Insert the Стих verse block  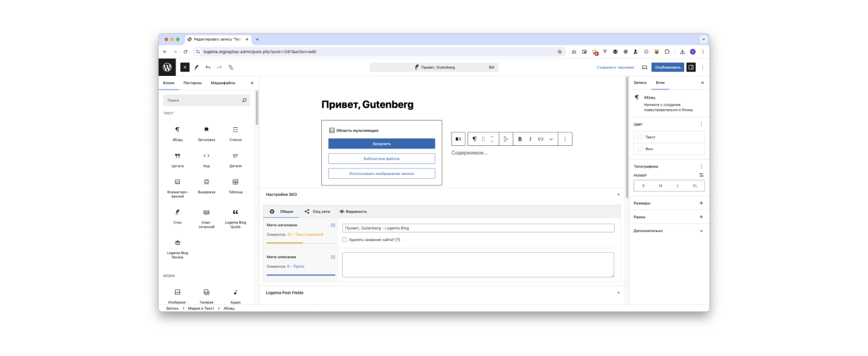click(177, 216)
